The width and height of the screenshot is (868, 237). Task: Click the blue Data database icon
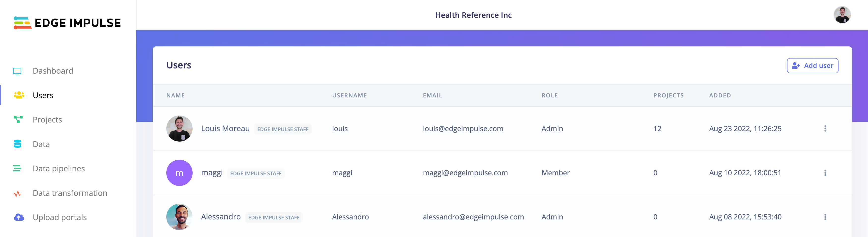coord(18,144)
